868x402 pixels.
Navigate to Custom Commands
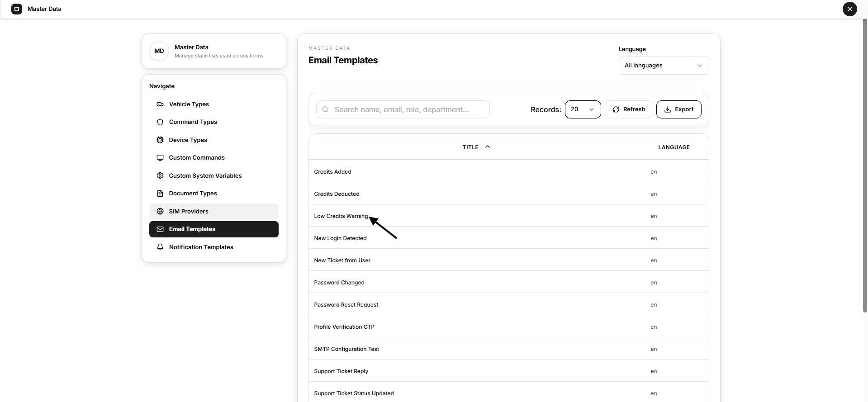coord(214,158)
